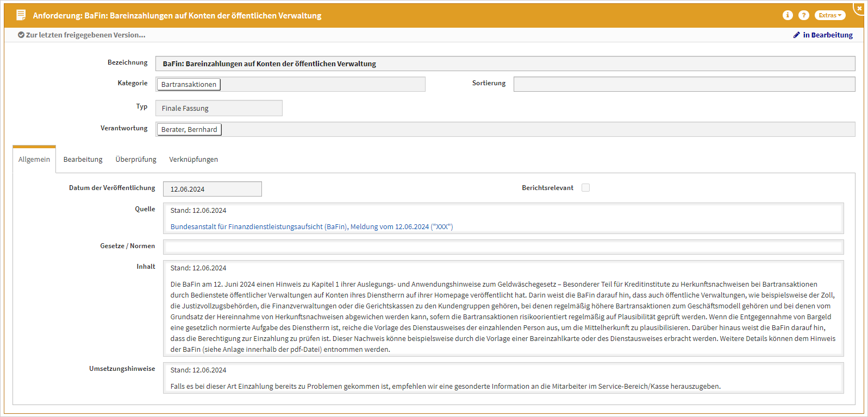Open the Überprüfung tab
The width and height of the screenshot is (868, 417).
[136, 159]
